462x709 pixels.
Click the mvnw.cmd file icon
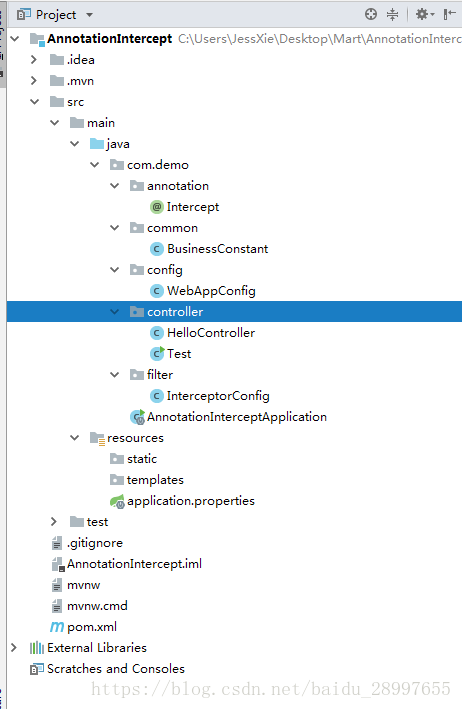coord(57,606)
